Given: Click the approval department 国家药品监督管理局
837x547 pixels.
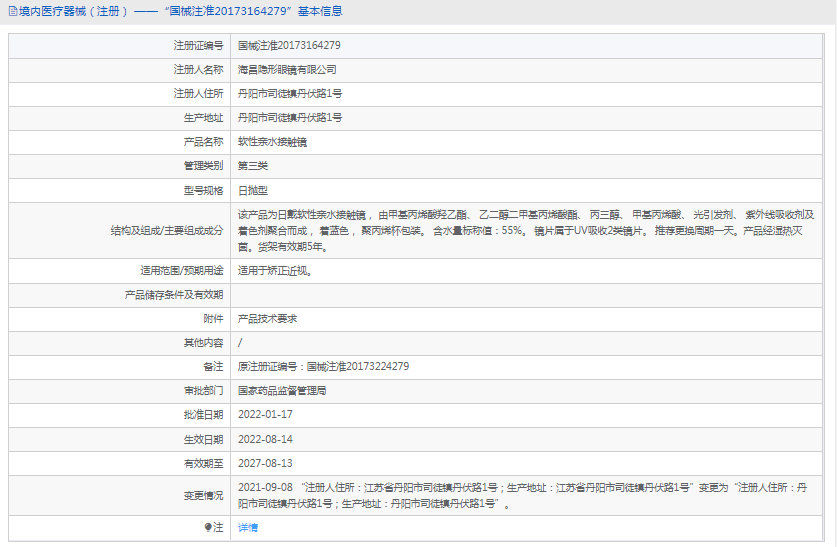Looking at the screenshot, I should 282,391.
